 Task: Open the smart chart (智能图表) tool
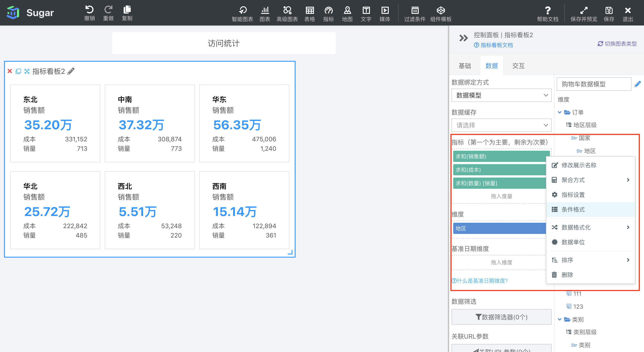(x=242, y=14)
